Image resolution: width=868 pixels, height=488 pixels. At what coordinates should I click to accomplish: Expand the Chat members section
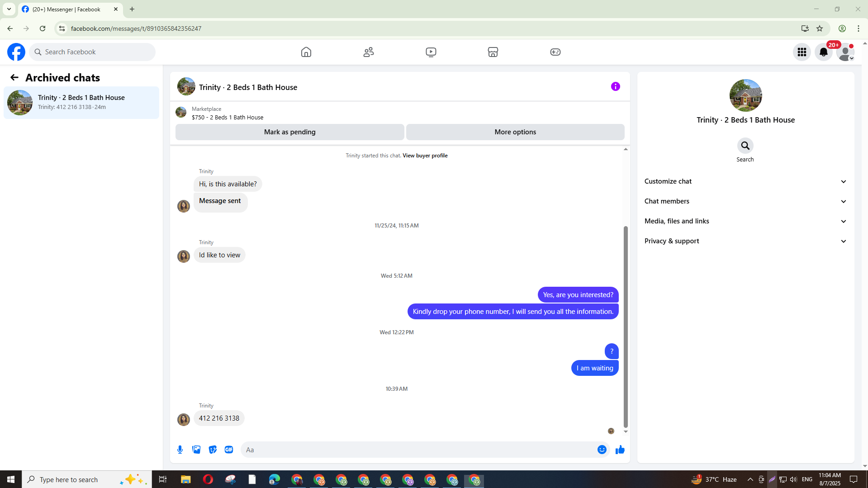[x=745, y=201]
